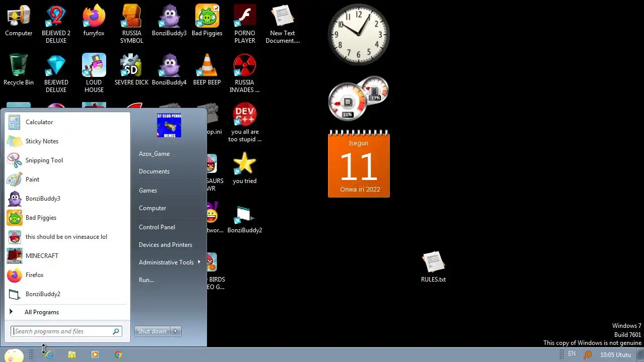Image resolution: width=644 pixels, height=362 pixels.
Task: Expand All Programs
Action: (66, 312)
